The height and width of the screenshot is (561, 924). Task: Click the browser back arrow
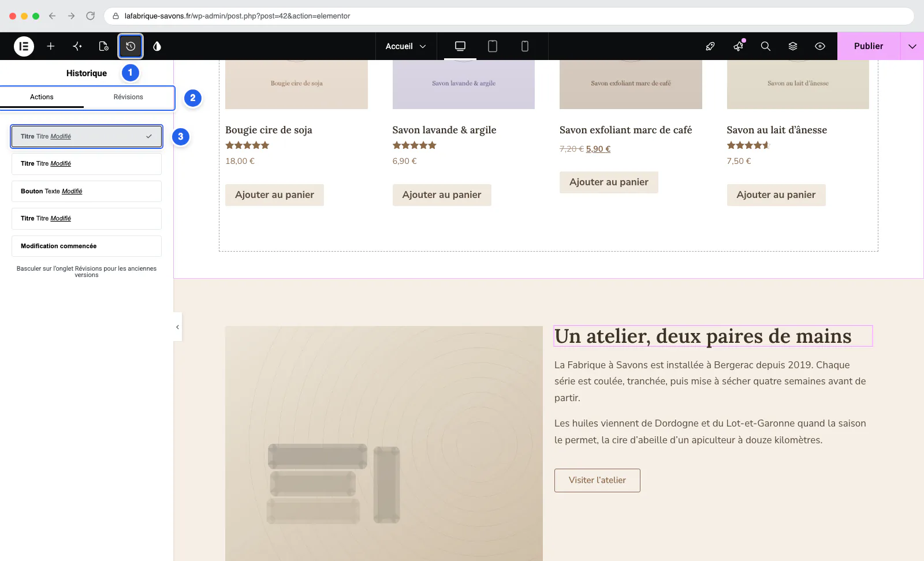pos(53,16)
